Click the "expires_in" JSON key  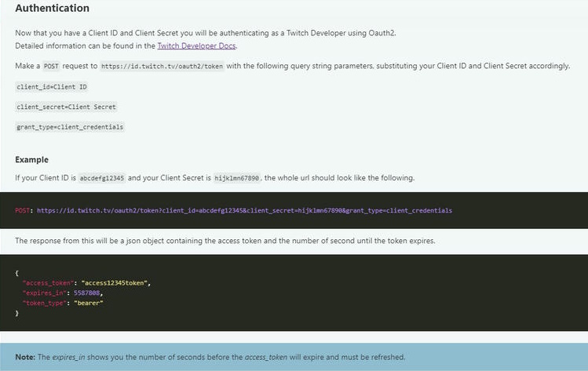point(44,293)
